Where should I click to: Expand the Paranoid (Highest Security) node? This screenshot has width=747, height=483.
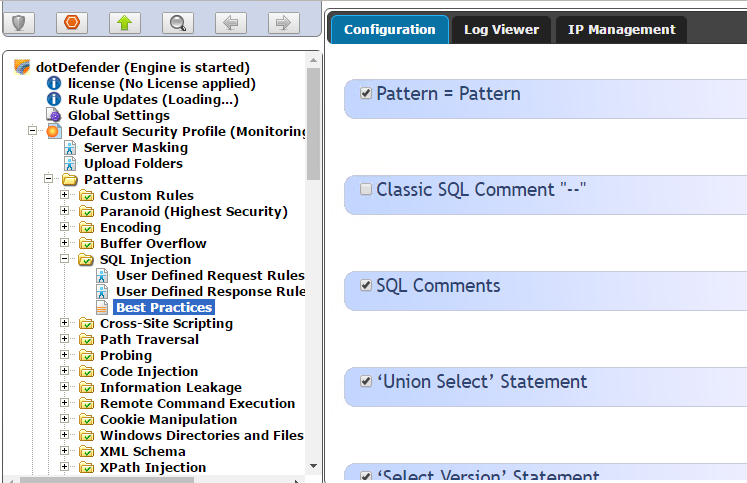pos(64,211)
